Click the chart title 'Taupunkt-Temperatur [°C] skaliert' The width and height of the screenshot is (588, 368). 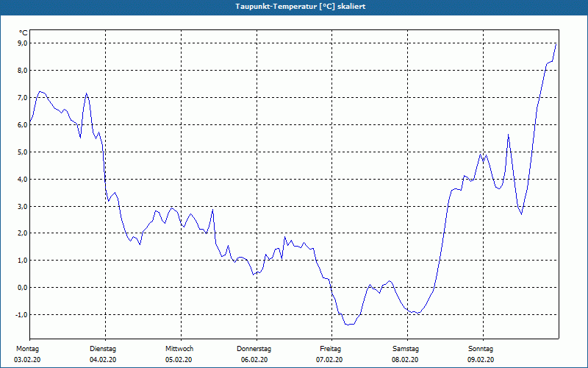[301, 7]
